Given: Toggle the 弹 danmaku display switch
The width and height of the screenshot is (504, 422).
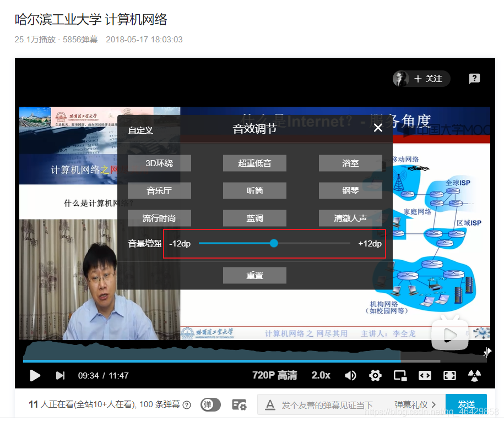Looking at the screenshot, I should tap(210, 404).
